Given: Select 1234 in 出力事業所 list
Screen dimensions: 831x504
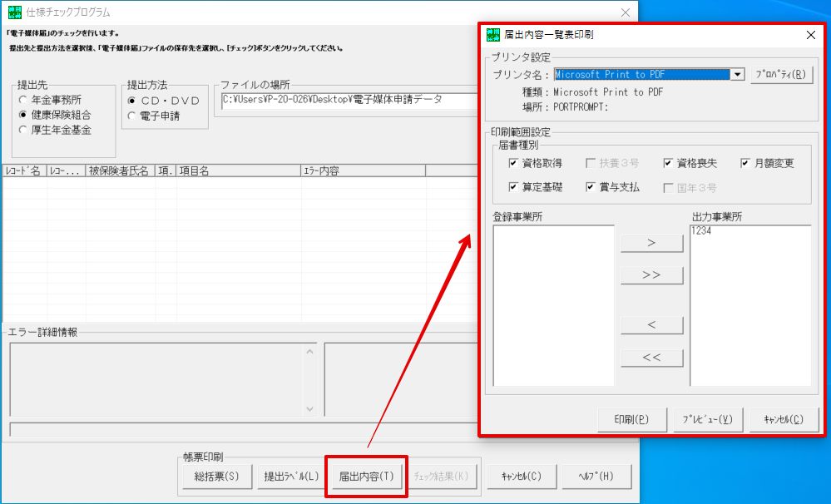Looking at the screenshot, I should [x=701, y=230].
